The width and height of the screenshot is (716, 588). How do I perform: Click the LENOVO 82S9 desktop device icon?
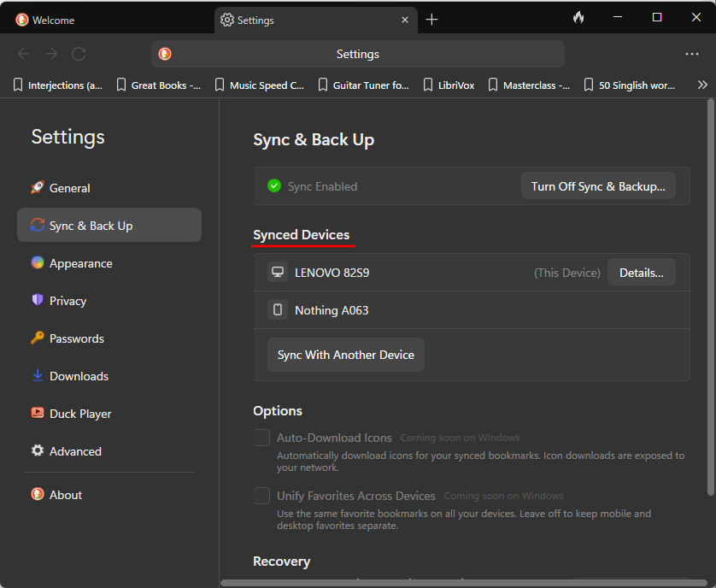coord(278,273)
